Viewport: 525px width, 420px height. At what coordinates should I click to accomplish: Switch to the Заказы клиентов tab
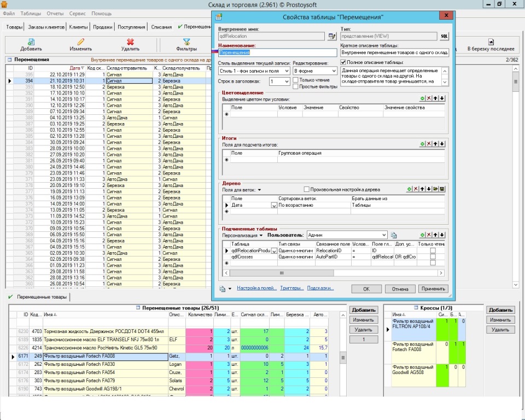pyautogui.click(x=46, y=27)
